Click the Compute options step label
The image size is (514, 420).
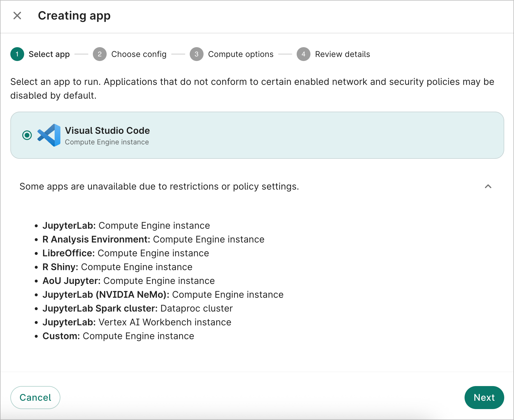point(241,54)
